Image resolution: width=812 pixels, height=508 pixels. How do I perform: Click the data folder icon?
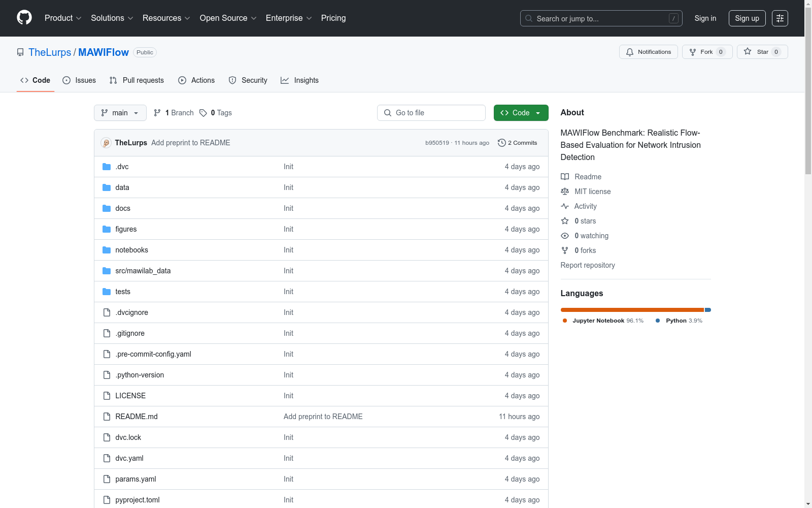tap(107, 187)
